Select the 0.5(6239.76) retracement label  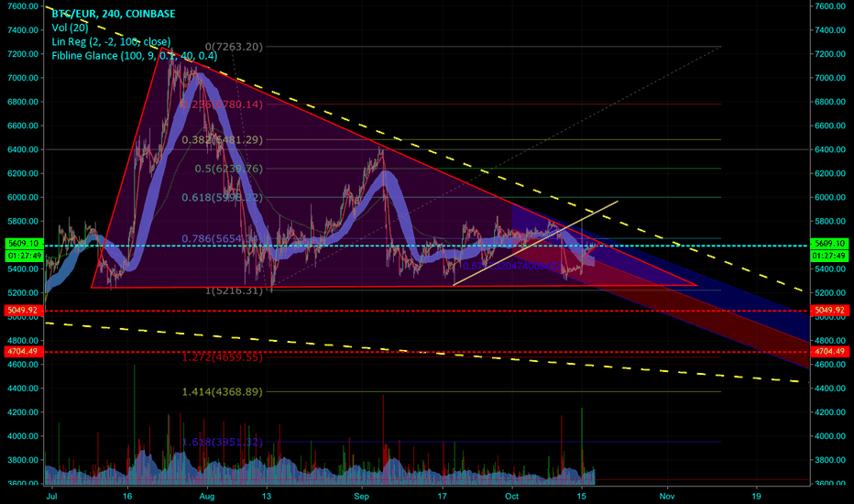229,169
